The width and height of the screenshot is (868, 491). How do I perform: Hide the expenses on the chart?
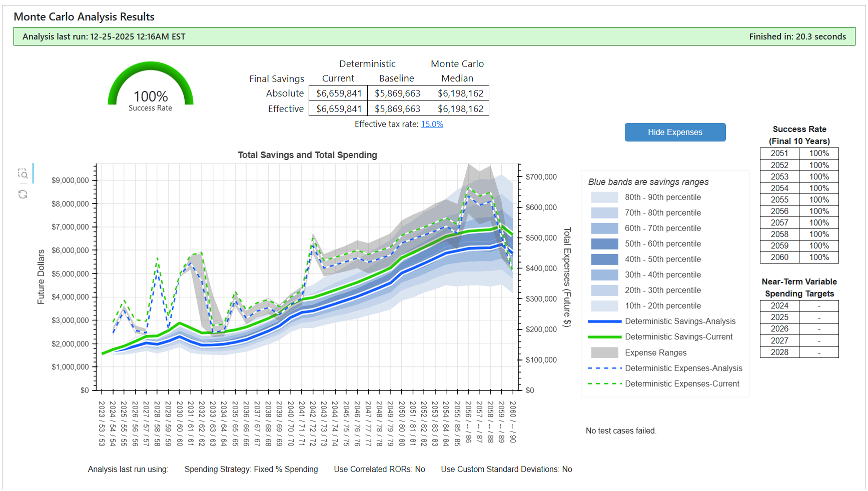675,132
